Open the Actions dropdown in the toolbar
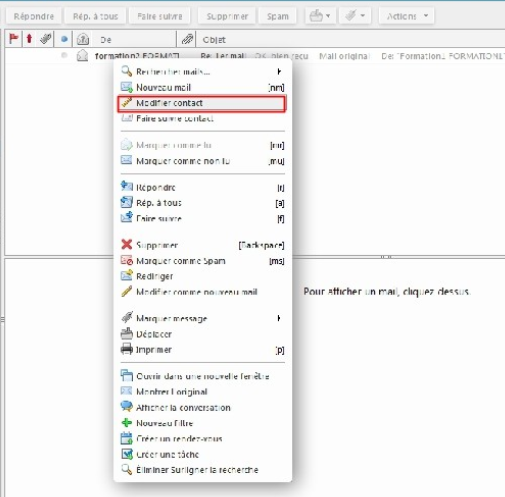The width and height of the screenshot is (505, 497). pyautogui.click(x=407, y=16)
